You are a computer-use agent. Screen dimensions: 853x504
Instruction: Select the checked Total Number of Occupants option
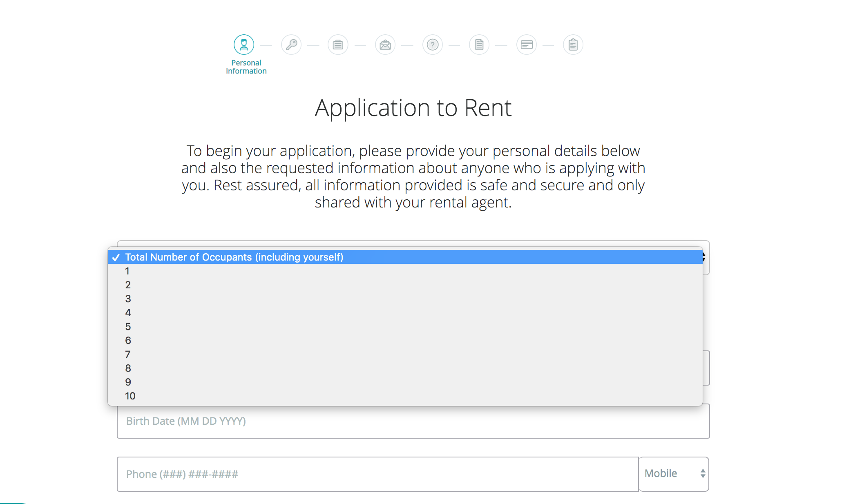tap(234, 257)
